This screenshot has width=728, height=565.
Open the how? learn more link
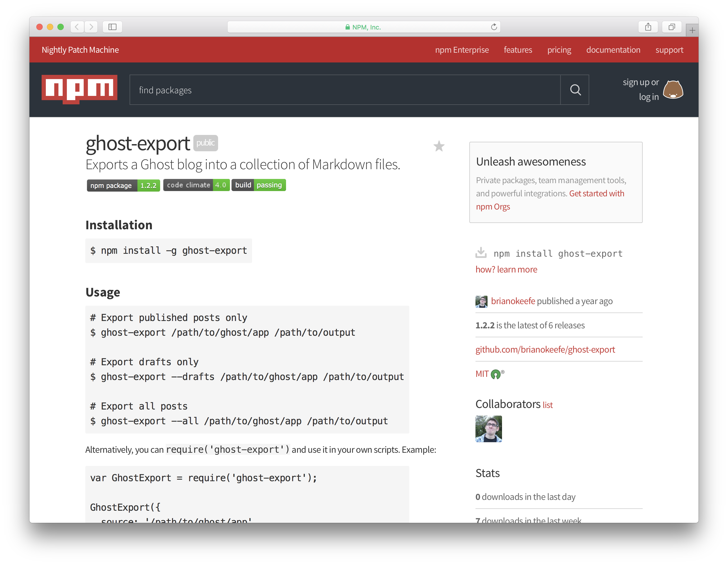coord(506,269)
